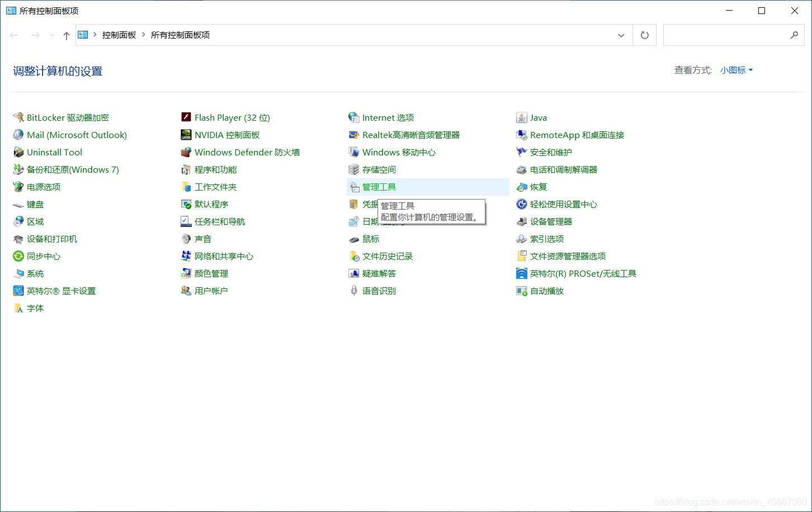This screenshot has height=512, width=812.
Task: Click 控制面板 breadcrumb in address bar
Action: [119, 35]
